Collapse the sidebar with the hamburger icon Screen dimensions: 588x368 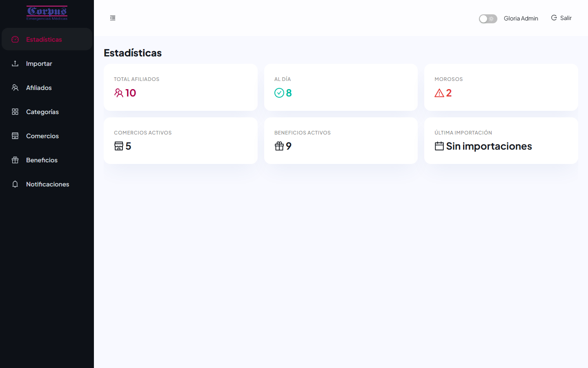click(x=113, y=18)
